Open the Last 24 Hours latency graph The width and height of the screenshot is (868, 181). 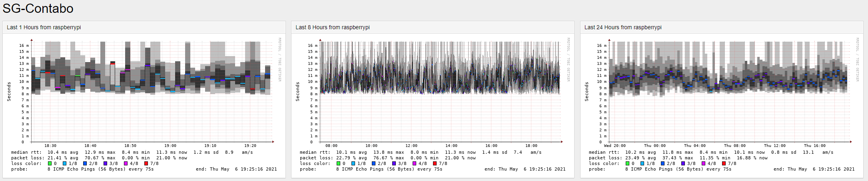click(x=722, y=105)
